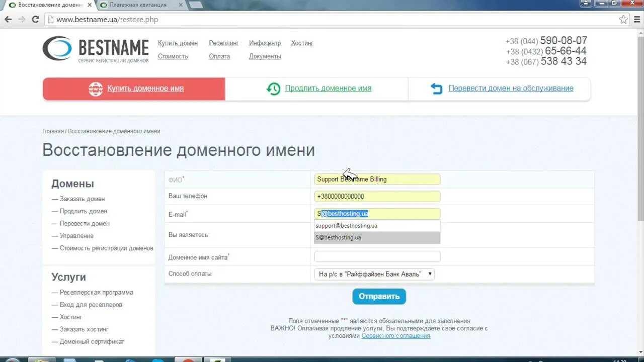Close the 'Восстановление доменного' browser tab
Viewport: 644px width, 362px height.
89,5
